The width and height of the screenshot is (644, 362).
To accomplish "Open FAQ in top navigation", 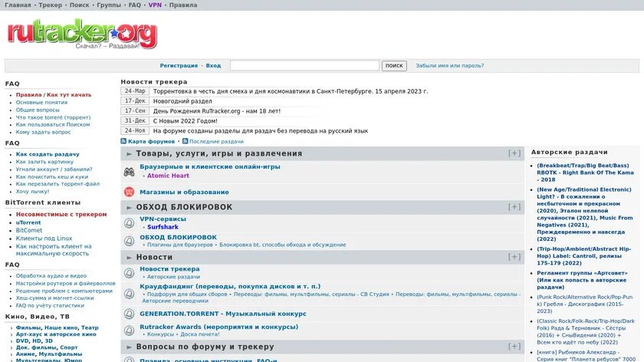I will point(135,5).
